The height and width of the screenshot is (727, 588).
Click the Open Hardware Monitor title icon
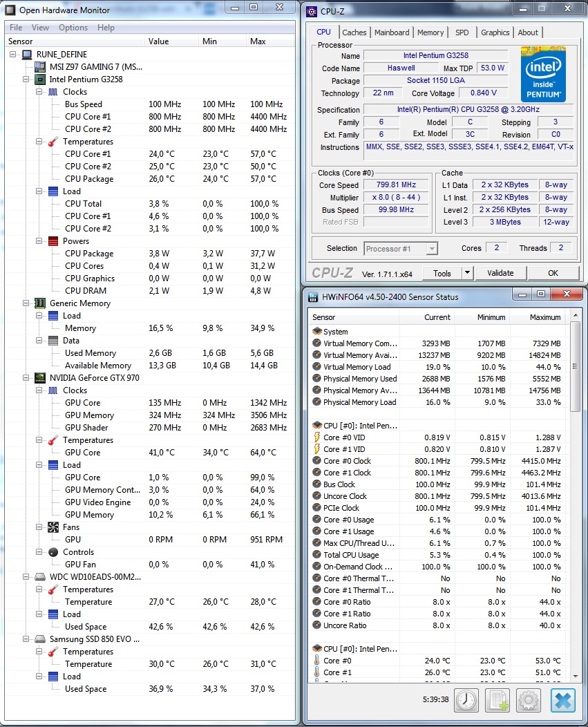[x=10, y=10]
